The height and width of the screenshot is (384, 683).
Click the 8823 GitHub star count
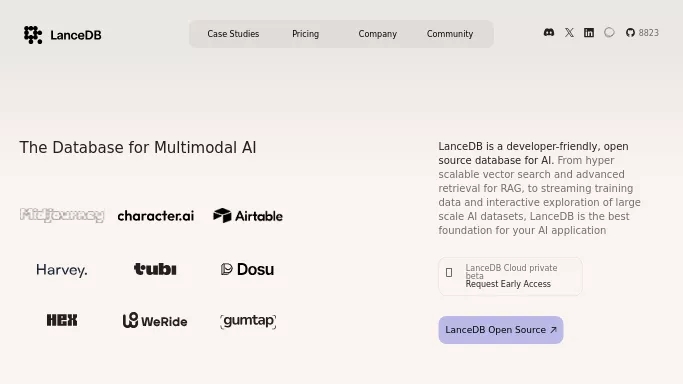coord(649,33)
